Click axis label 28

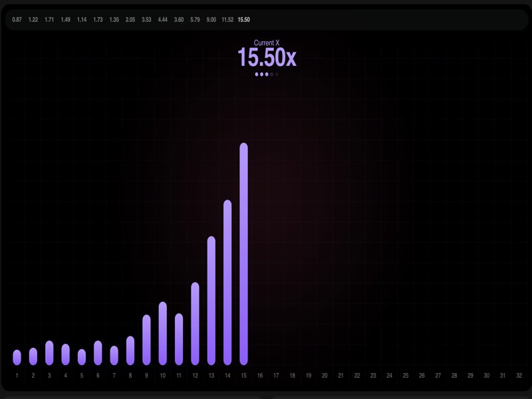[x=454, y=375]
